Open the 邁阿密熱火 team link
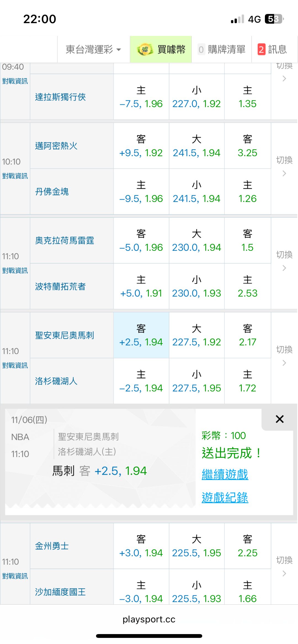The height and width of the screenshot is (644, 298). tap(56, 146)
